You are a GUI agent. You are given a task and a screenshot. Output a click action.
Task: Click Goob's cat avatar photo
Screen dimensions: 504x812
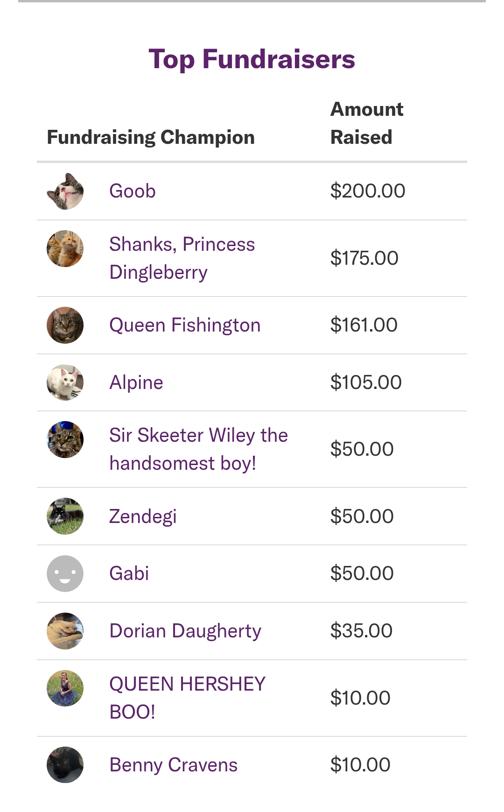click(x=65, y=191)
